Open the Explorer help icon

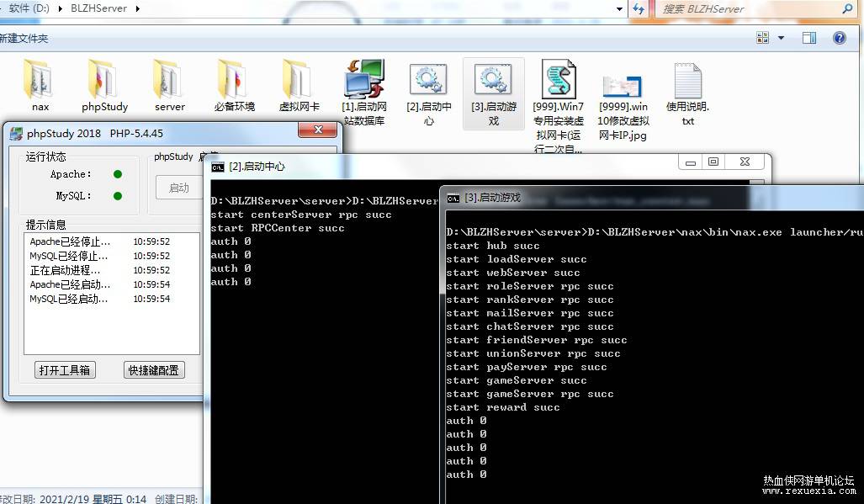tap(840, 38)
